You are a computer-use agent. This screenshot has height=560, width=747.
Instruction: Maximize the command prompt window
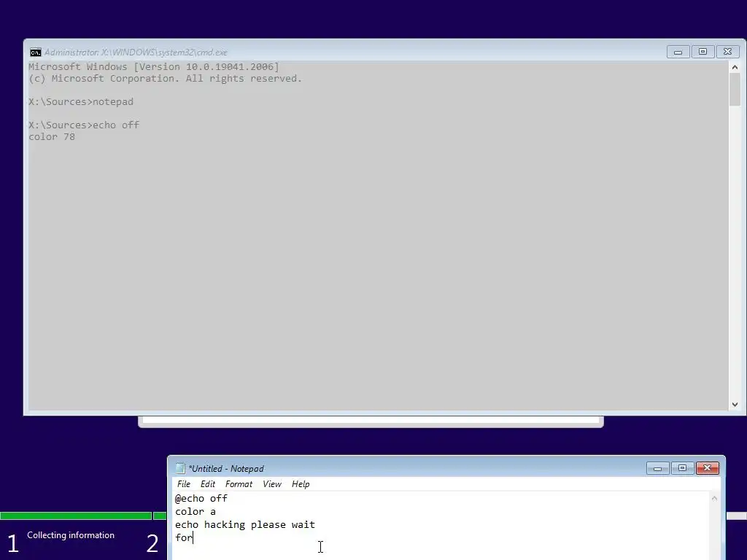point(703,52)
